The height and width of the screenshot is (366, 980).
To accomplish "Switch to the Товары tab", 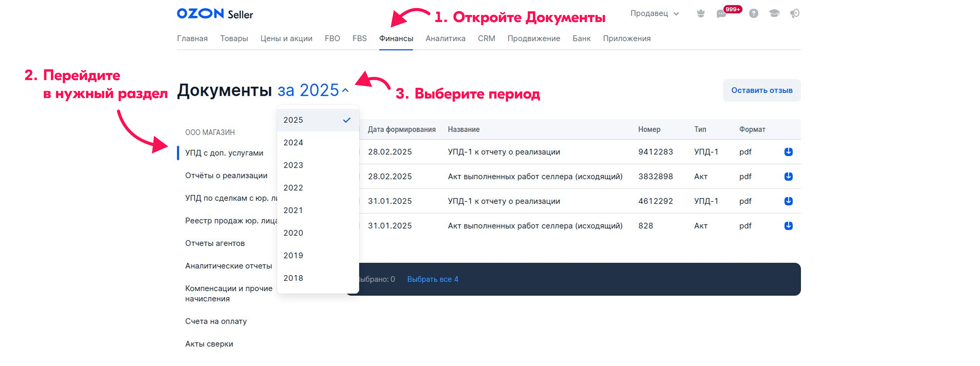I will coord(234,38).
